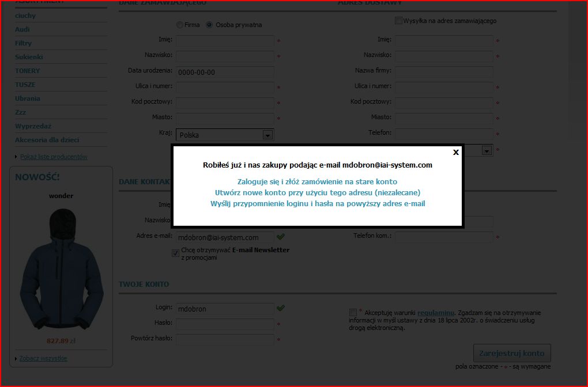The width and height of the screenshot is (588, 387).
Task: Open the Akcesoria dla dzieci category
Action: click(47, 140)
